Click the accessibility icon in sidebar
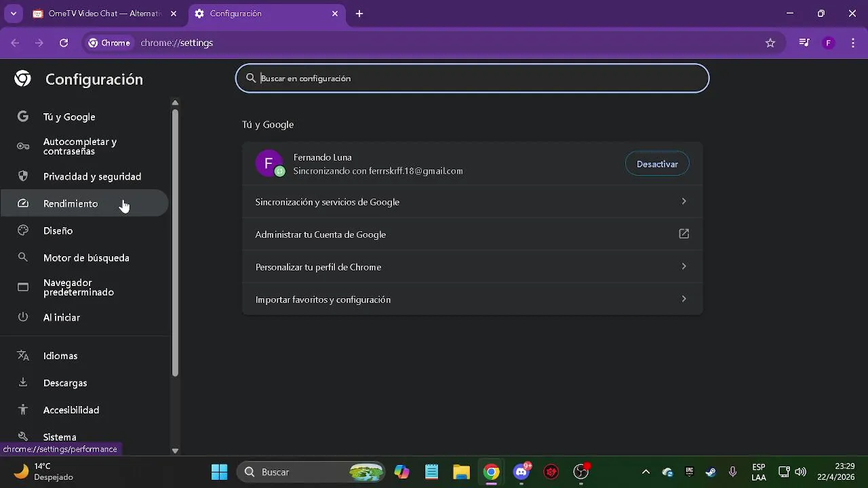Viewport: 868px width, 488px height. pyautogui.click(x=23, y=409)
